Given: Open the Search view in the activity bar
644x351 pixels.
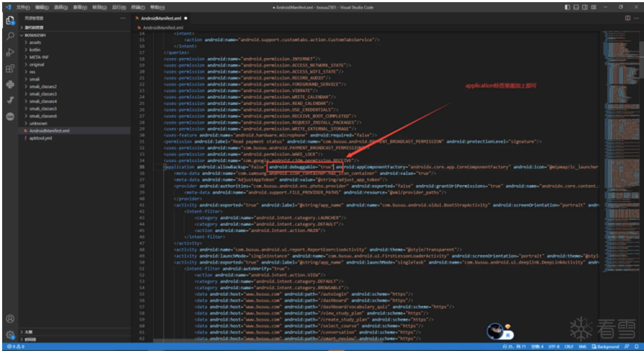Looking at the screenshot, I should [x=10, y=36].
